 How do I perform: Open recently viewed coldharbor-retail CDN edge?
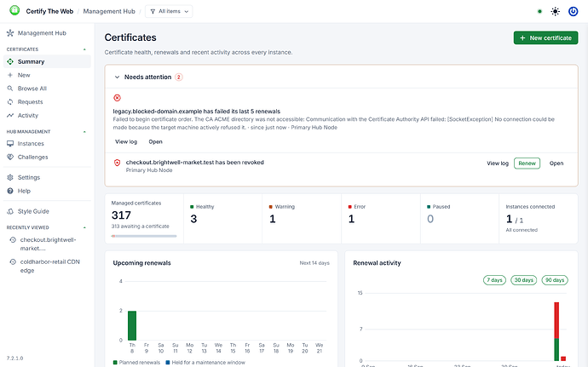pos(48,267)
